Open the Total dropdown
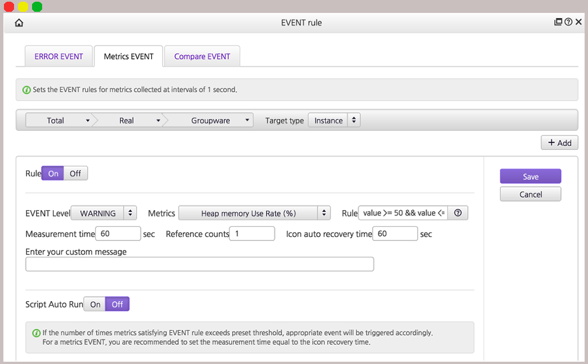The height and width of the screenshot is (364, 588). point(59,121)
